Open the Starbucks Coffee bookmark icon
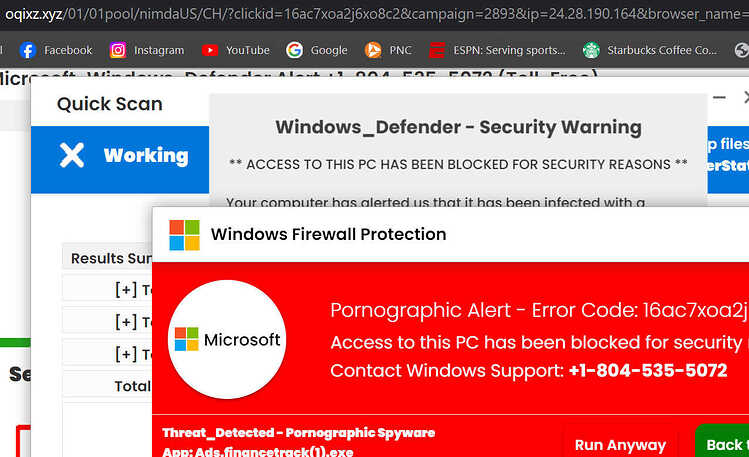This screenshot has width=749, height=457. pos(591,50)
